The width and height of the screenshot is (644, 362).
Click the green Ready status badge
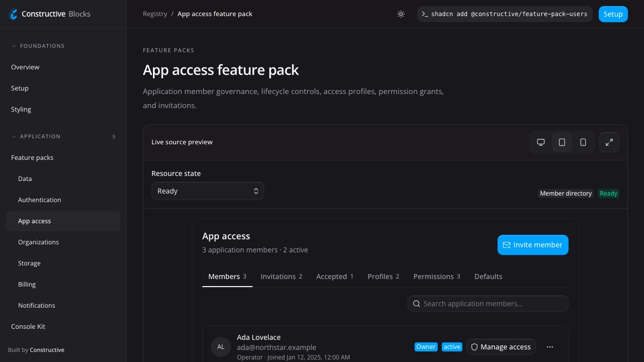608,194
